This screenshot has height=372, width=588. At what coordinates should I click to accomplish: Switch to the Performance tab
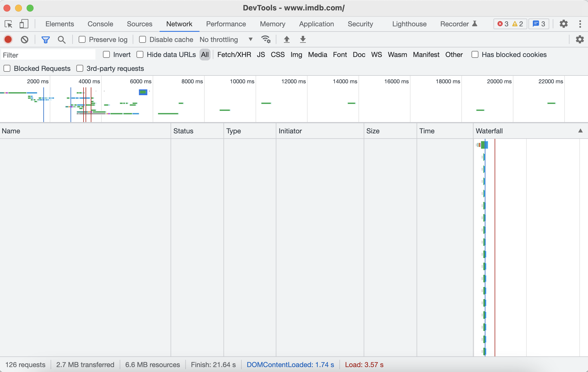(226, 24)
